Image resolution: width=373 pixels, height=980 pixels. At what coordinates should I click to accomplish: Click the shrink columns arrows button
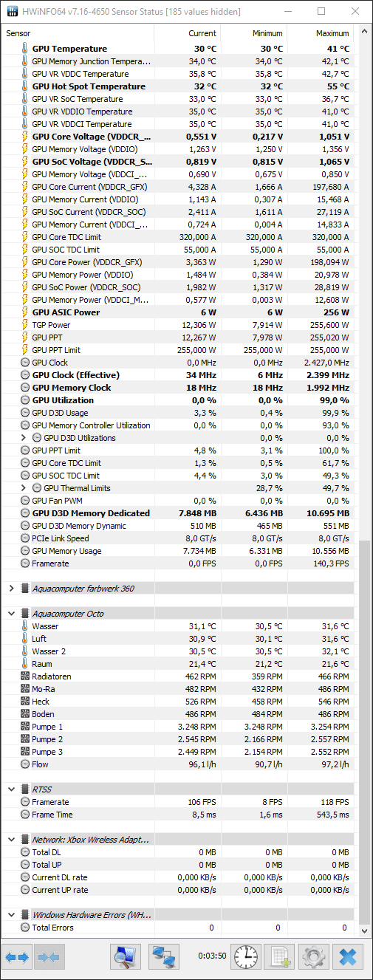click(49, 957)
